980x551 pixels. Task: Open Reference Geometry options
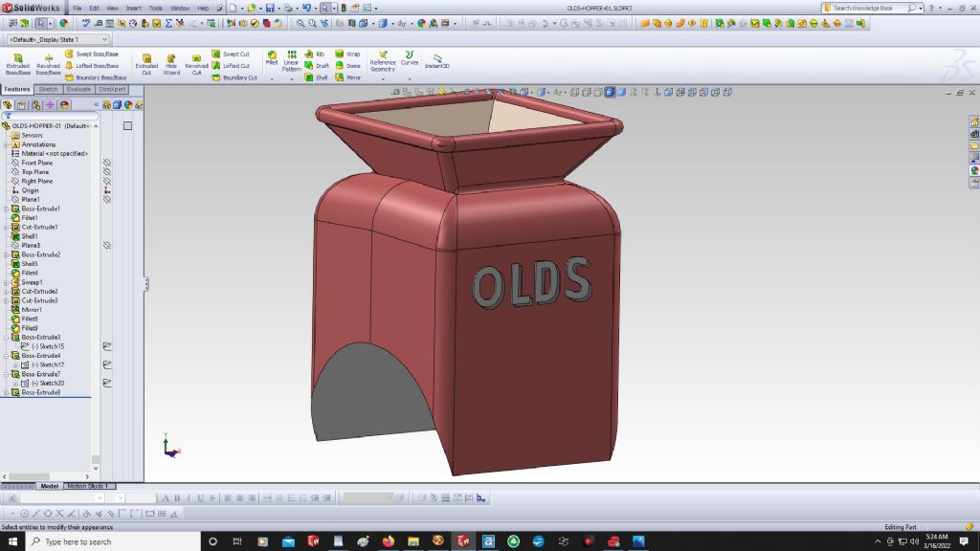(383, 61)
